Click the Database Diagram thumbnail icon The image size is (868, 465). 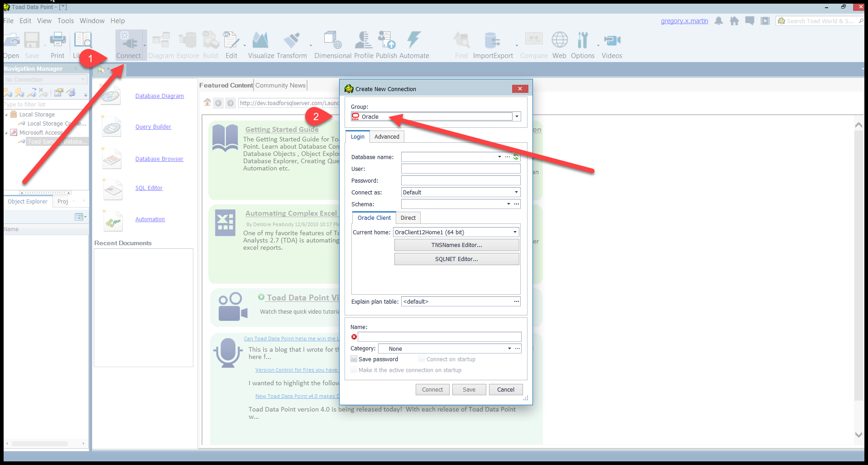pos(111,96)
